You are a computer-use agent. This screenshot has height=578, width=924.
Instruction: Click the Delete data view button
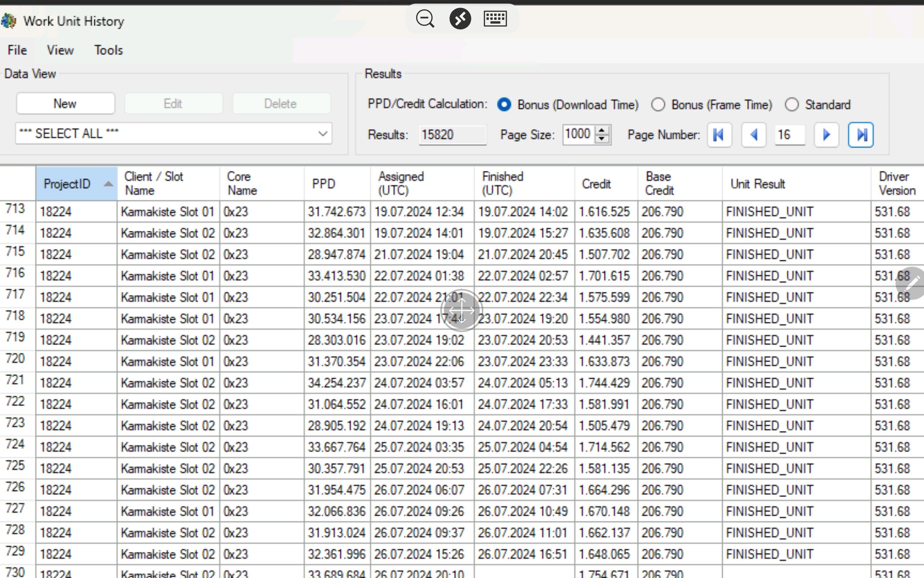point(282,103)
